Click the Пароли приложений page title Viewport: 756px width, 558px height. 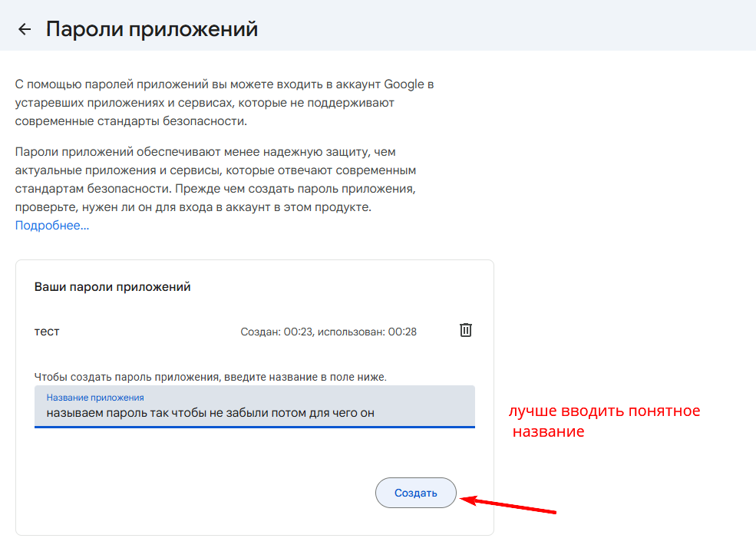(x=151, y=27)
